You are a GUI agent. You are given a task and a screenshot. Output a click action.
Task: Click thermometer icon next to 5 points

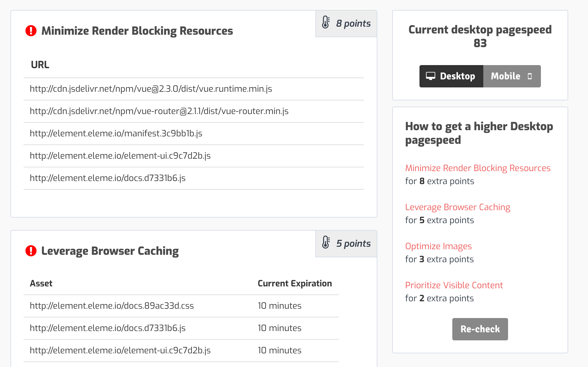point(326,242)
